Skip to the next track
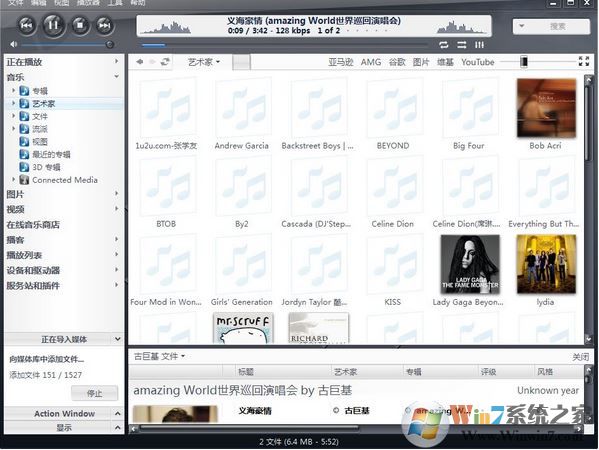This screenshot has width=599, height=450. [x=104, y=26]
